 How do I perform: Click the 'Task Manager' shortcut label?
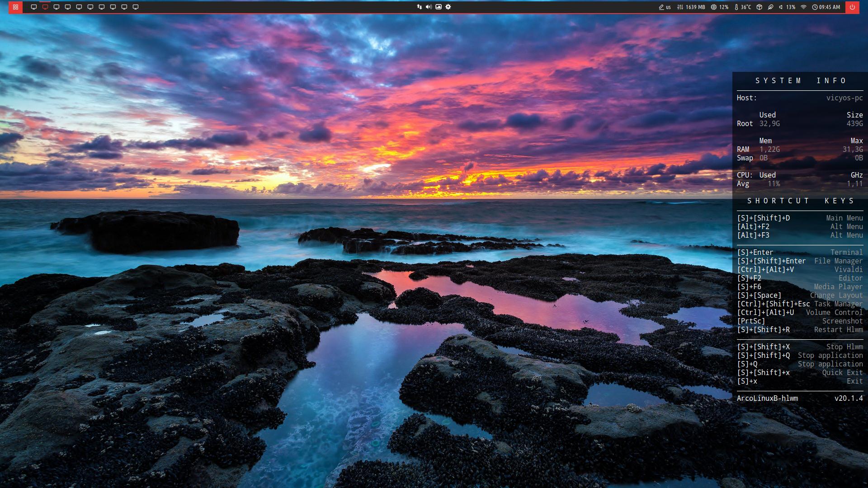(839, 304)
